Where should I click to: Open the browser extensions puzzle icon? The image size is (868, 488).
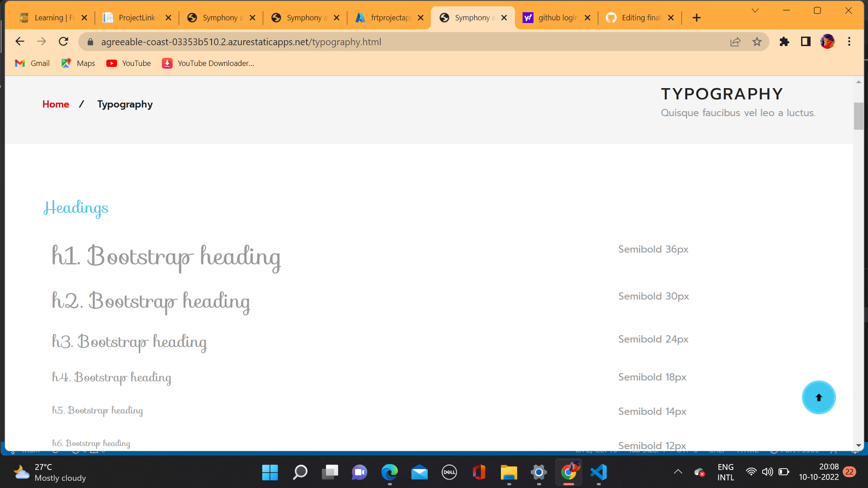pyautogui.click(x=784, y=42)
